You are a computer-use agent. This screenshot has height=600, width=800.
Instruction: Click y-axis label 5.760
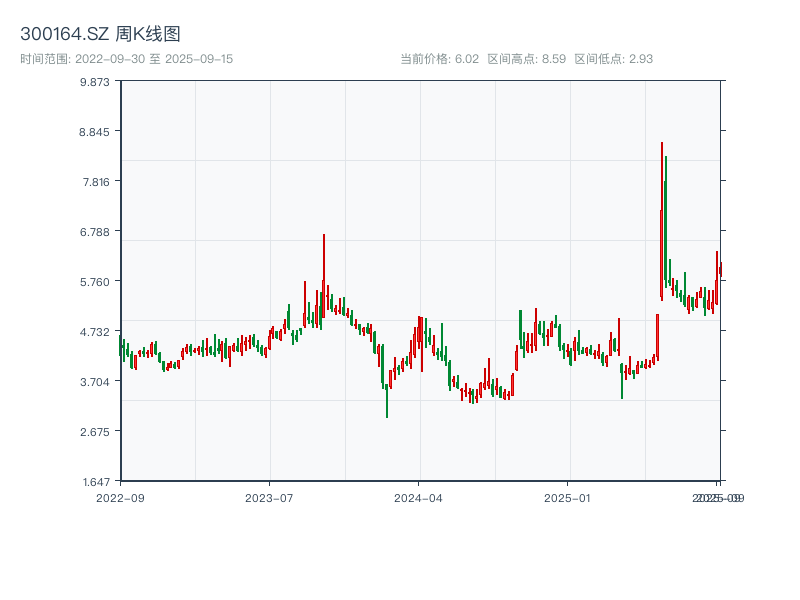click(94, 282)
